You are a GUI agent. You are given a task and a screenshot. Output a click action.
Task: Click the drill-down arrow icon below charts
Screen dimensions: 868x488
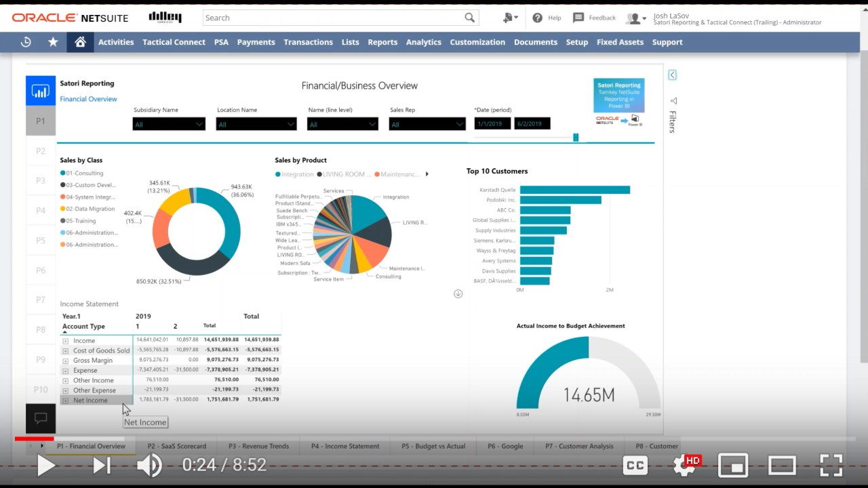point(458,293)
